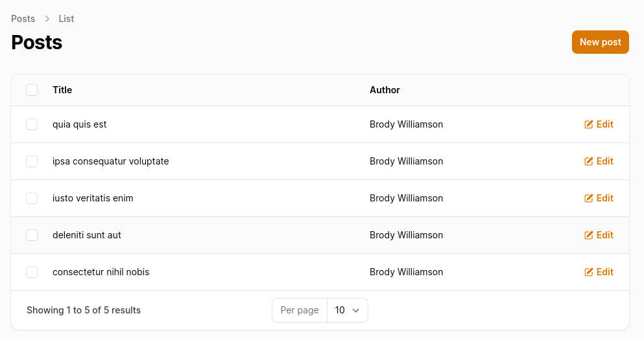Select the 'deleniti sunt aut' row checkbox

coord(32,235)
